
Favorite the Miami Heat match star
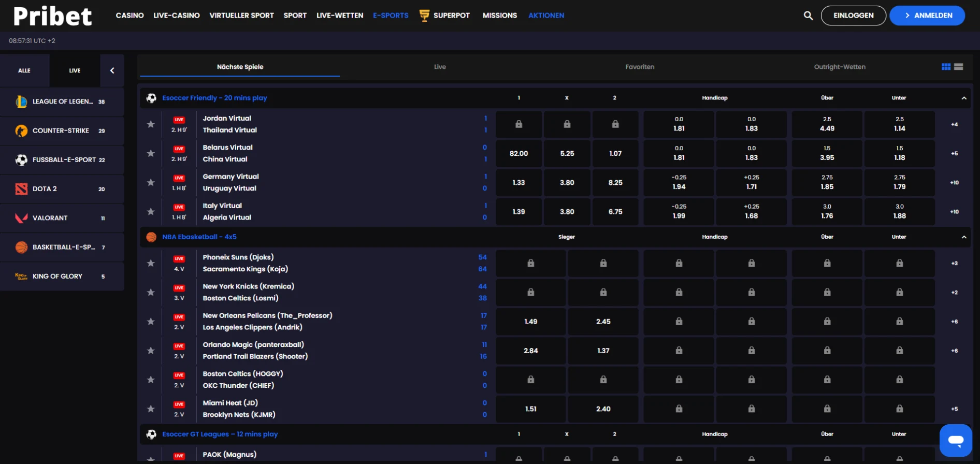(151, 409)
